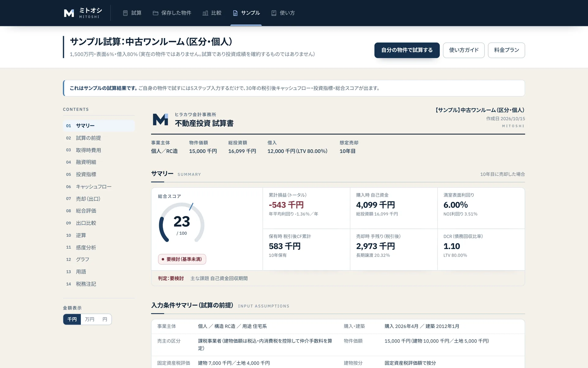Click the chart icon beside 比較

pos(205,13)
